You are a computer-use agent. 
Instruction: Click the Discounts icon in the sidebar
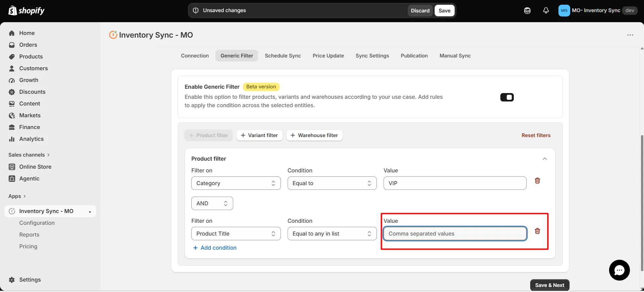coord(12,92)
